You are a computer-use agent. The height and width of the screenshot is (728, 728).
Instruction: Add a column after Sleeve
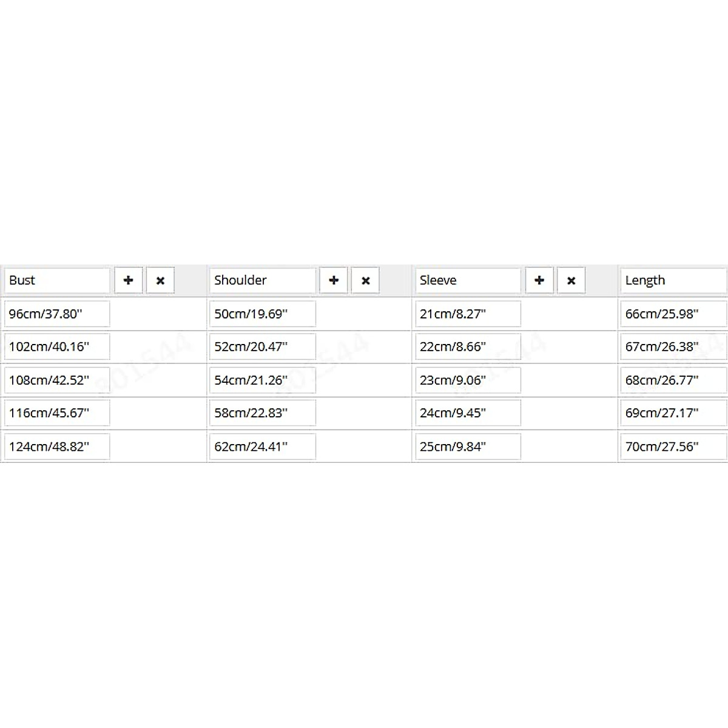tap(539, 280)
